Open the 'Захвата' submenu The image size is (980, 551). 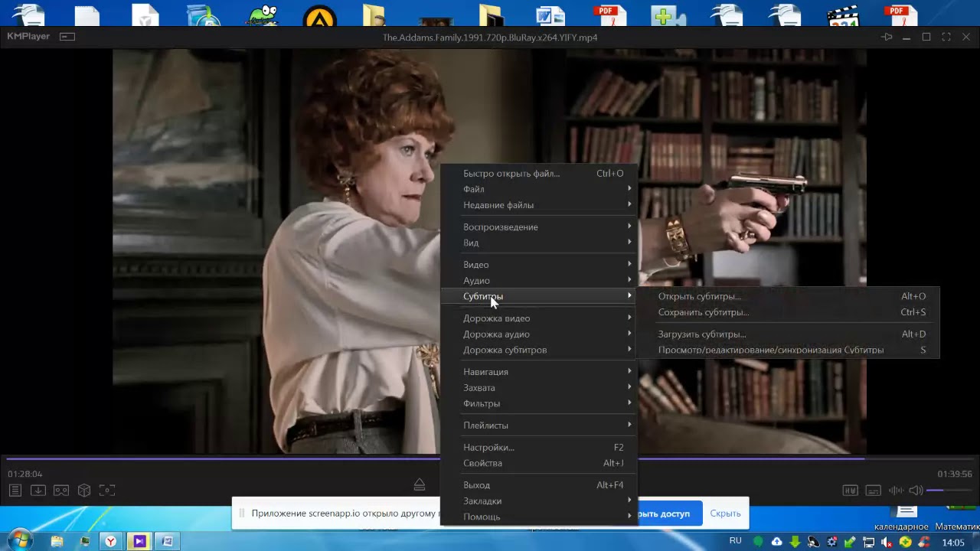539,388
